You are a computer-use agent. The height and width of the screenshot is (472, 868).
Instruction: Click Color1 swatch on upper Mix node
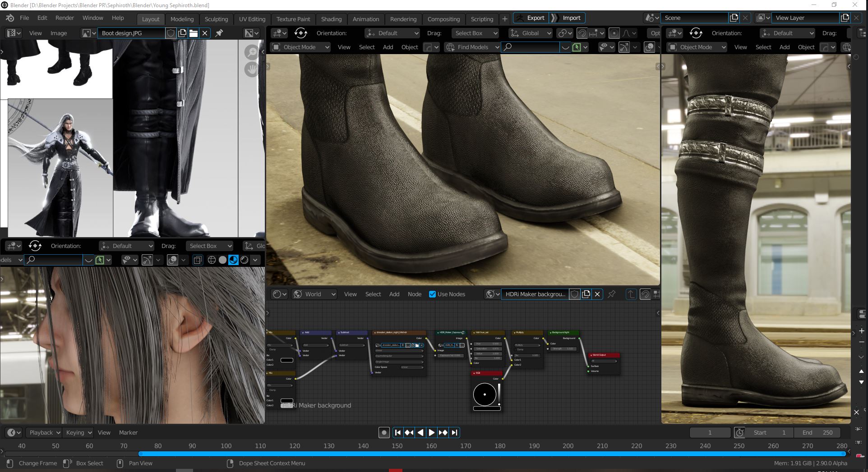pyautogui.click(x=287, y=360)
